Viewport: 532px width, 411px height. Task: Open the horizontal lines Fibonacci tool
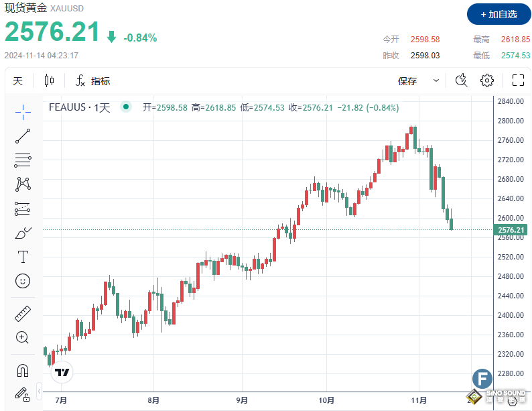[x=23, y=160]
